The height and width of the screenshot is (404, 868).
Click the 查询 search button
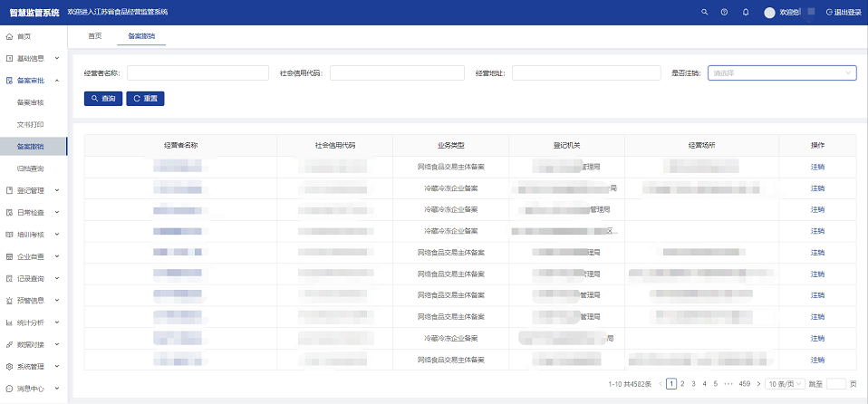click(x=102, y=98)
